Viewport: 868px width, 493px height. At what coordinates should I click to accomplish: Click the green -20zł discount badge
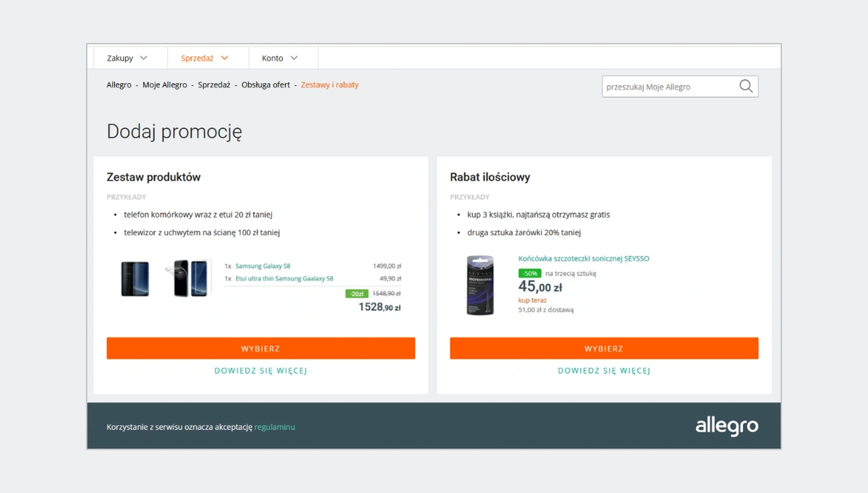click(357, 293)
